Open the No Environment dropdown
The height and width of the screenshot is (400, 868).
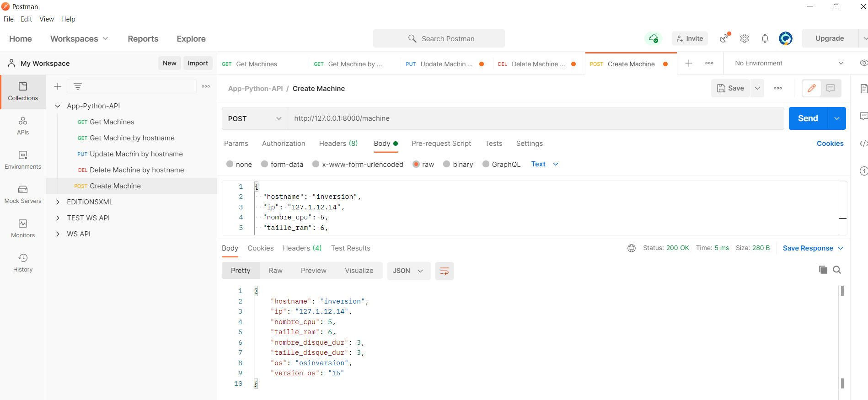pos(789,63)
